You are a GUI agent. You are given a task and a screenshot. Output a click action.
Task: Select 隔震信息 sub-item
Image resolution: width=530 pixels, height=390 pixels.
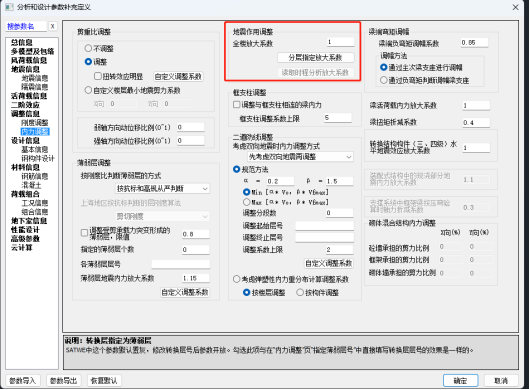34,87
